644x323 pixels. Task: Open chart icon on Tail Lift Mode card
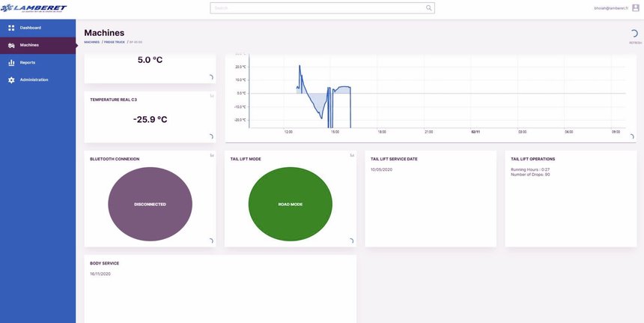352,156
